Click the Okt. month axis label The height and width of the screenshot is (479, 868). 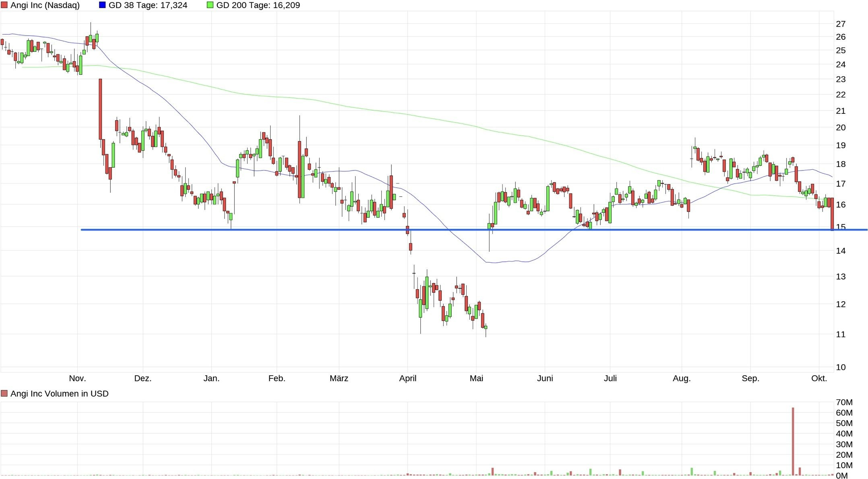click(x=819, y=378)
